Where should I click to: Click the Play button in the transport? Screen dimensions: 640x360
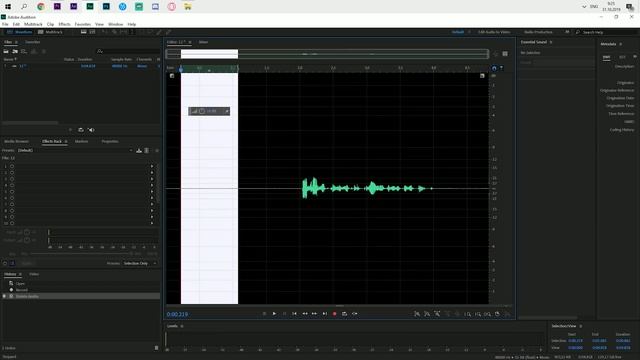(274, 313)
